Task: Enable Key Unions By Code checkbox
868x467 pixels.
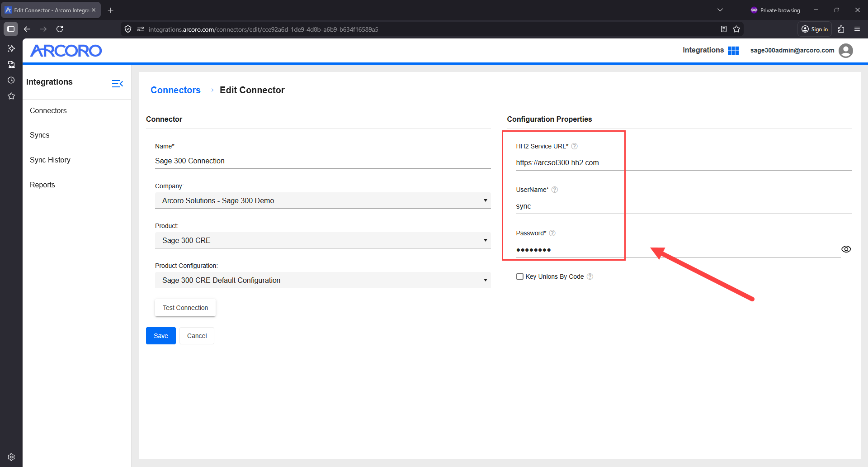Action: pos(520,276)
